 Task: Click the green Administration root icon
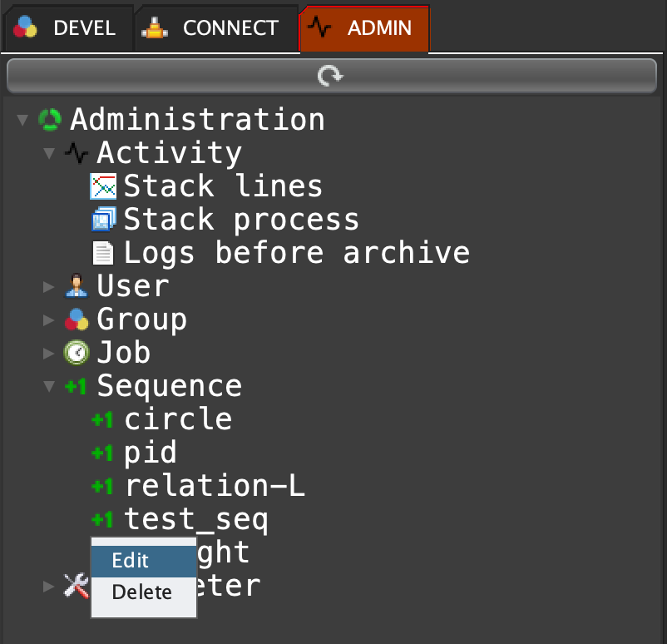pos(50,120)
